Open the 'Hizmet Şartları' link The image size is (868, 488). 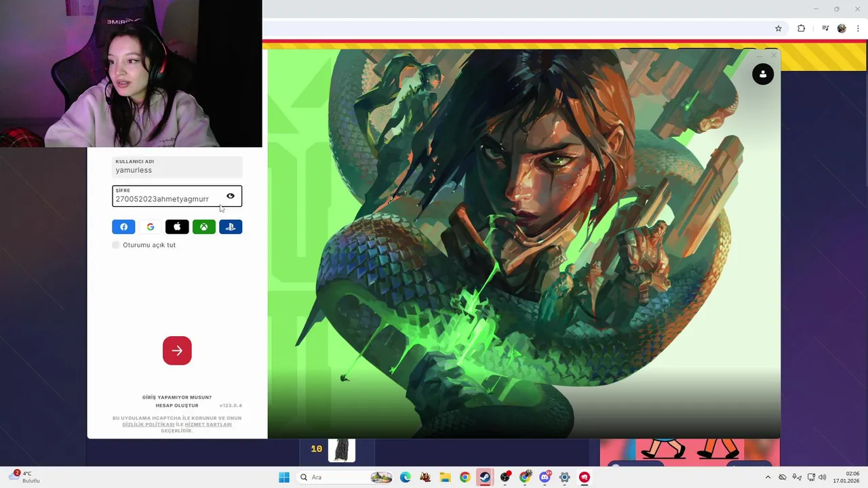pyautogui.click(x=208, y=424)
